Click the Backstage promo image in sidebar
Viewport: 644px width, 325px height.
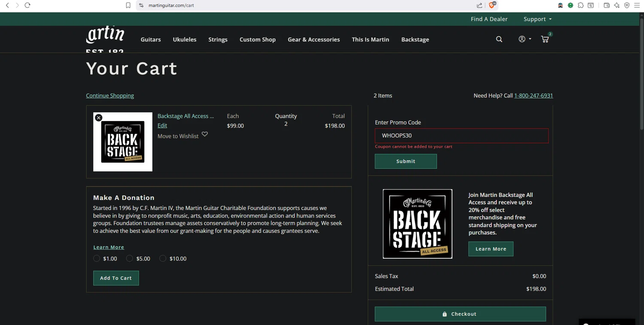(417, 224)
